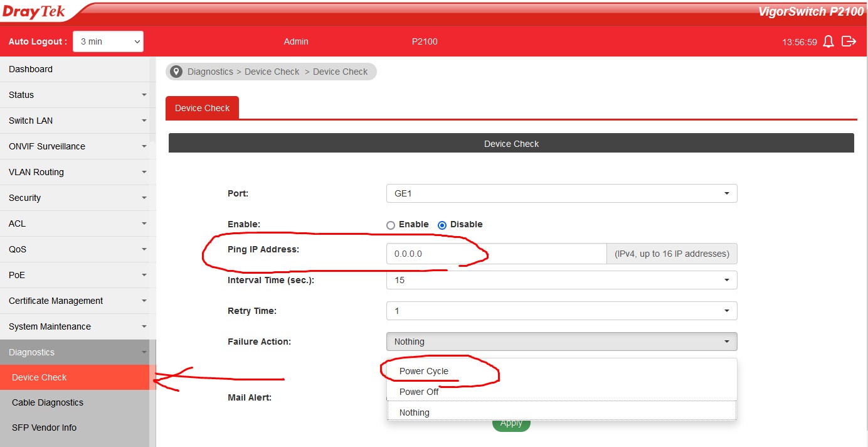This screenshot has width=868, height=447.
Task: Open SFP Vendor Info page
Action: [x=44, y=428]
